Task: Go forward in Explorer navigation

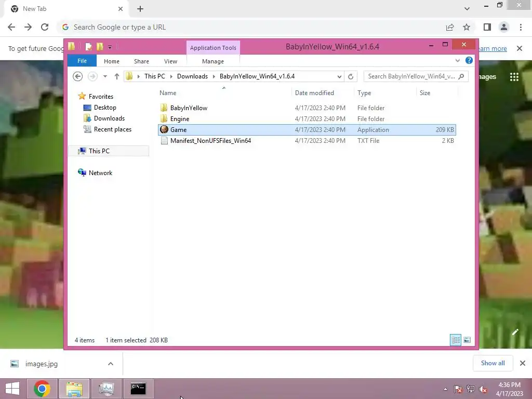Action: 92,76
